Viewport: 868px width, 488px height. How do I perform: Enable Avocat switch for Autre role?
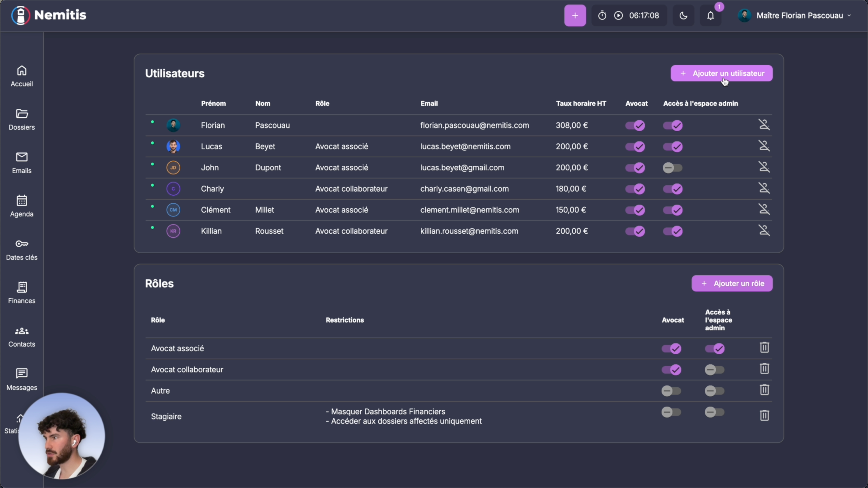[x=672, y=391]
